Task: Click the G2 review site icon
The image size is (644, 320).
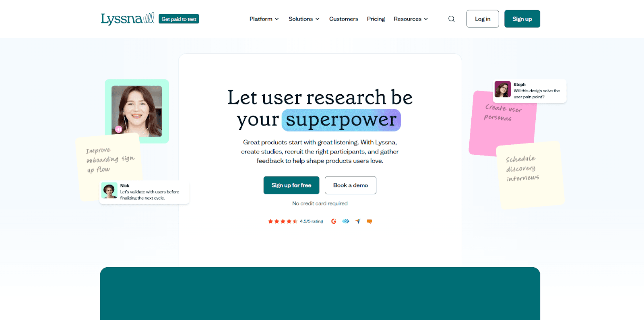Action: click(x=334, y=221)
